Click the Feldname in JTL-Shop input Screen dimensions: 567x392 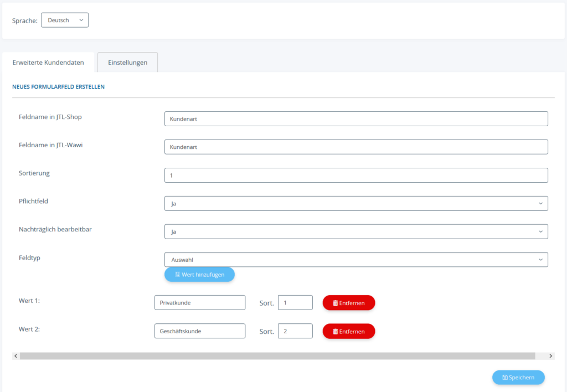click(x=355, y=119)
